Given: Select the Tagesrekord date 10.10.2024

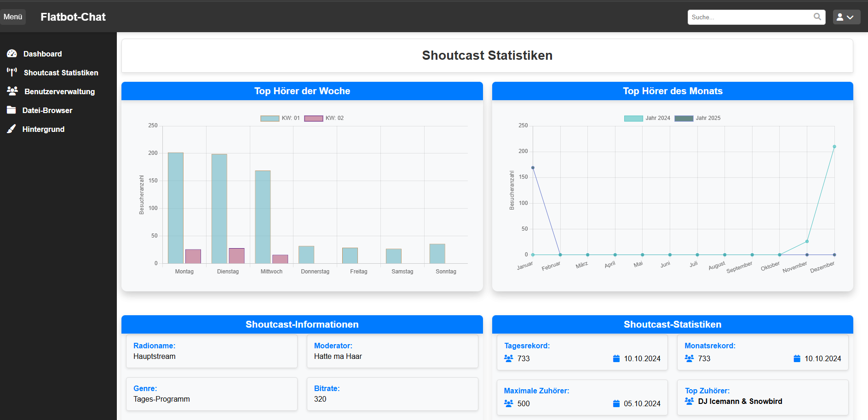Looking at the screenshot, I should click(x=642, y=358).
